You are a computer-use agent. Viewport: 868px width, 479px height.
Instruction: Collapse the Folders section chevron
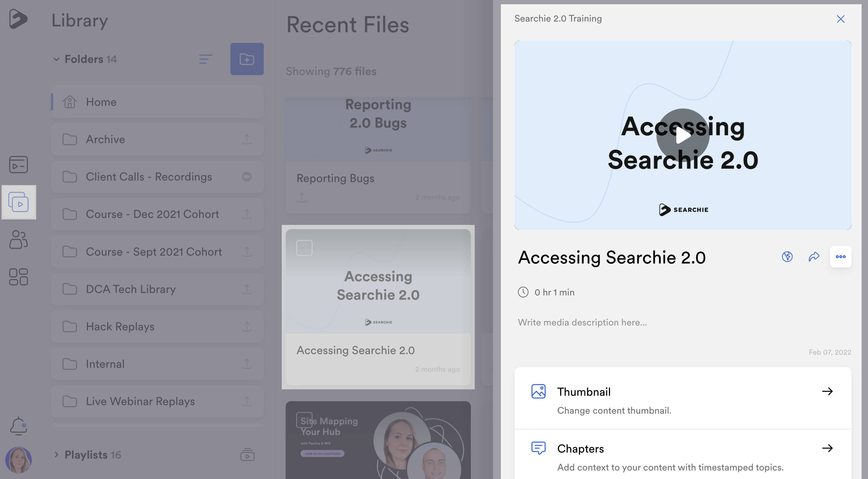[56, 59]
